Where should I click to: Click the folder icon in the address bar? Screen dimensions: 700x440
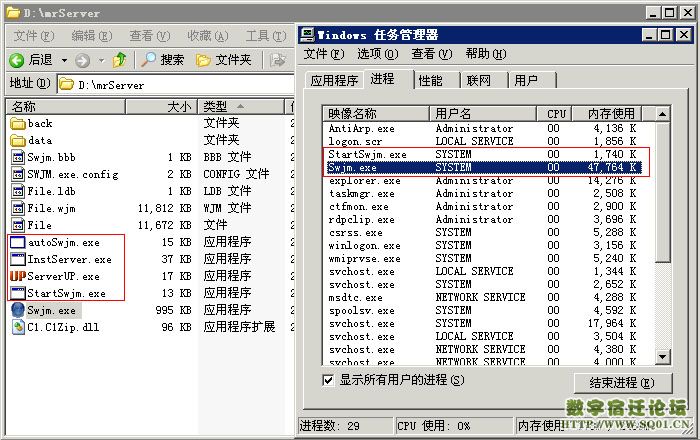click(x=67, y=84)
